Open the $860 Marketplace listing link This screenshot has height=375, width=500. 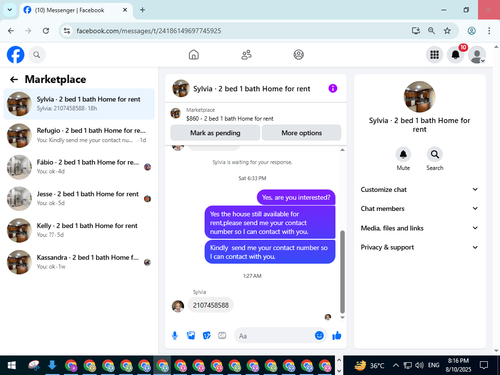(229, 119)
